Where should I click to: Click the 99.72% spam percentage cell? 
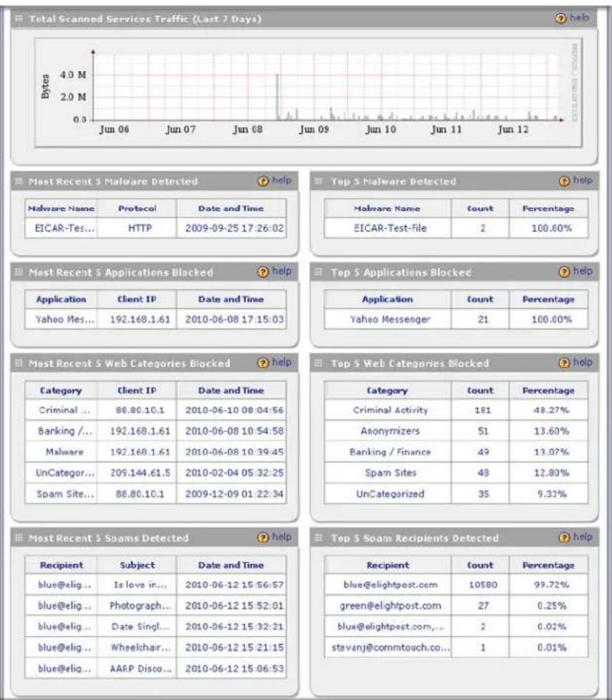tap(551, 585)
